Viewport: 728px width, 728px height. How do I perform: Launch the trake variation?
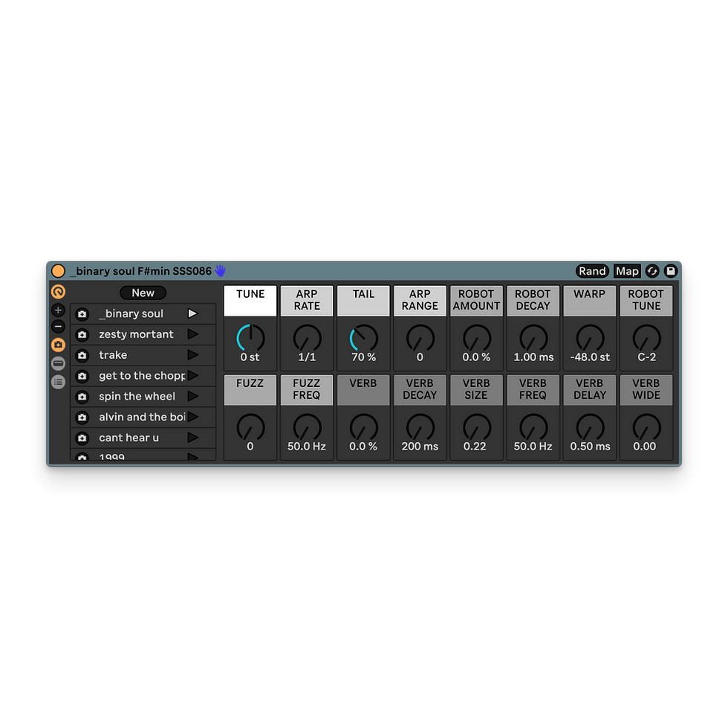coord(192,355)
